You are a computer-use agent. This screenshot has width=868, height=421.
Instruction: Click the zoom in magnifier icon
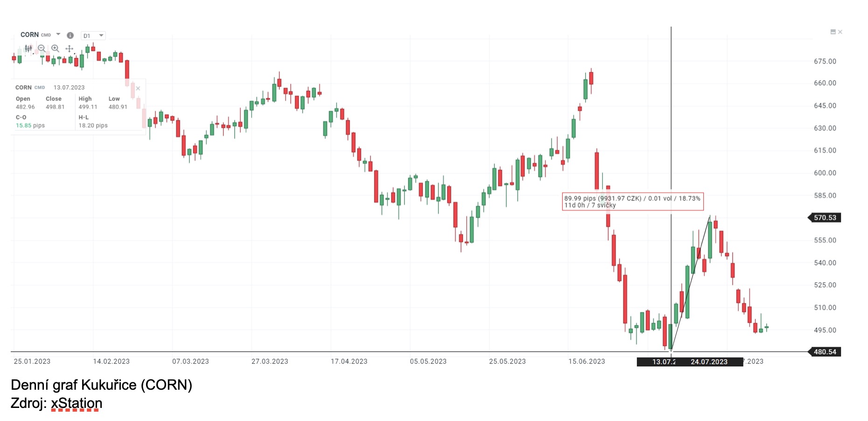[54, 49]
